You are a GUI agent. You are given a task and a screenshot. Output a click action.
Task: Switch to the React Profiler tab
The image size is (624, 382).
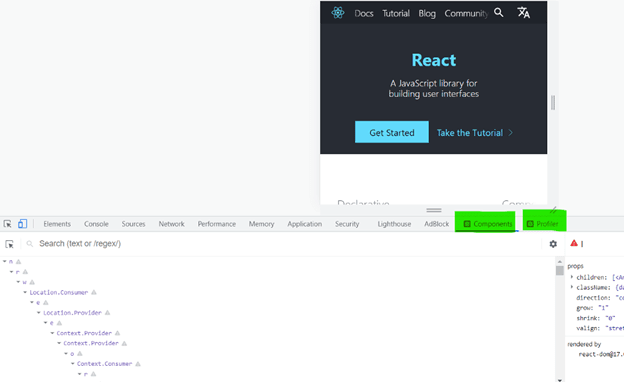click(543, 224)
